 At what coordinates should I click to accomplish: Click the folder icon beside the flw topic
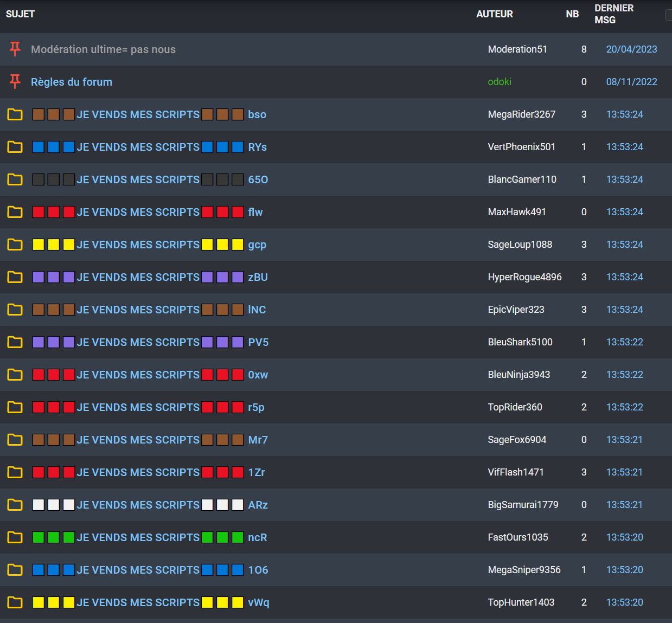coord(15,212)
